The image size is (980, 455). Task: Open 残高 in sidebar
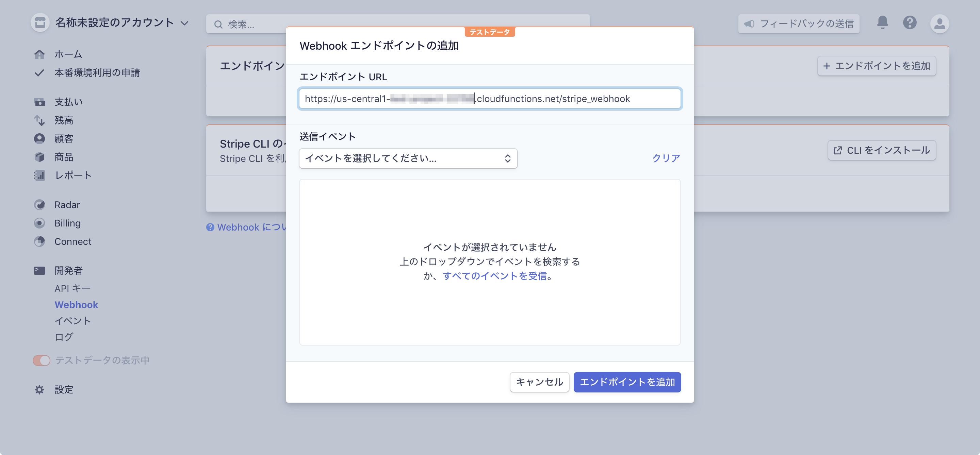tap(64, 120)
